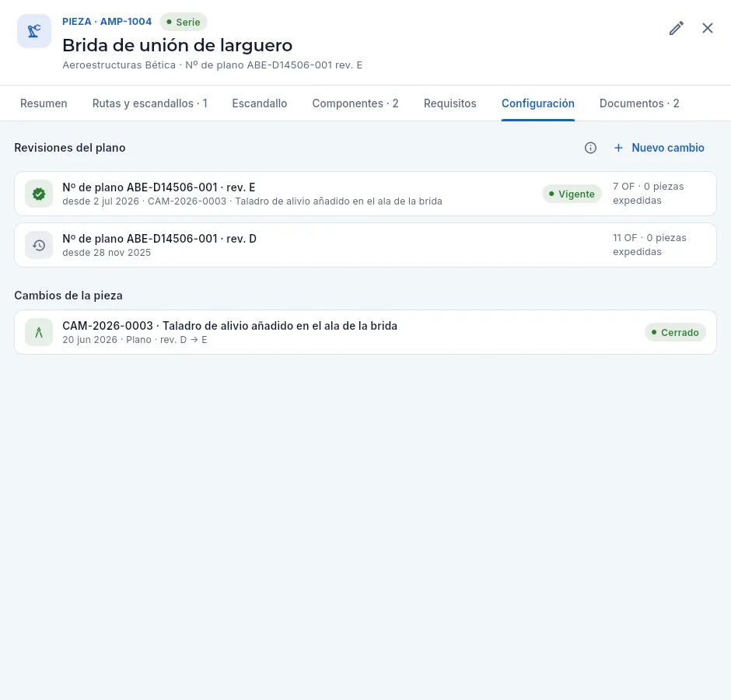Switch to the Resumen tab

point(44,103)
